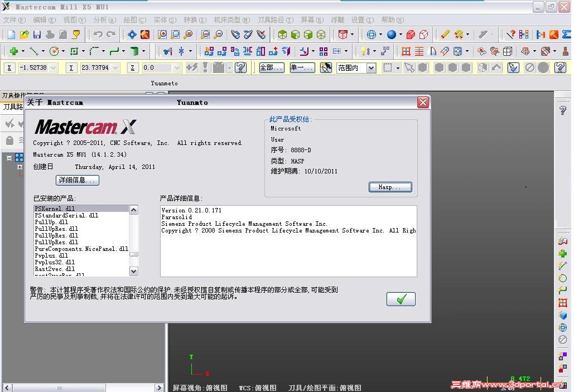Click the left panel horizontal scroll right arrow

tap(159, 388)
